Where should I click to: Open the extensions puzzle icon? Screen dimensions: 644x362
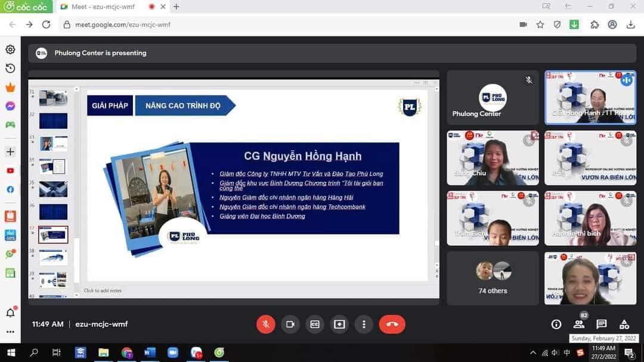(x=595, y=24)
